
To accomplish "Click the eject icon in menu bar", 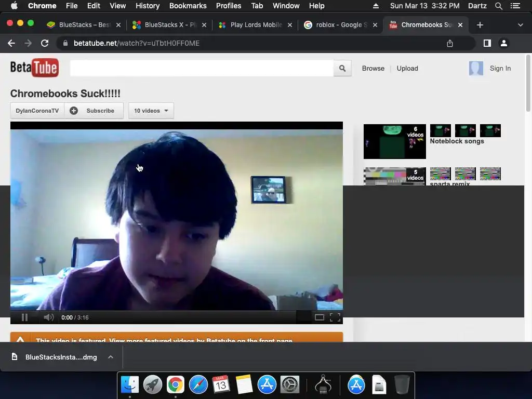I will point(376,6).
